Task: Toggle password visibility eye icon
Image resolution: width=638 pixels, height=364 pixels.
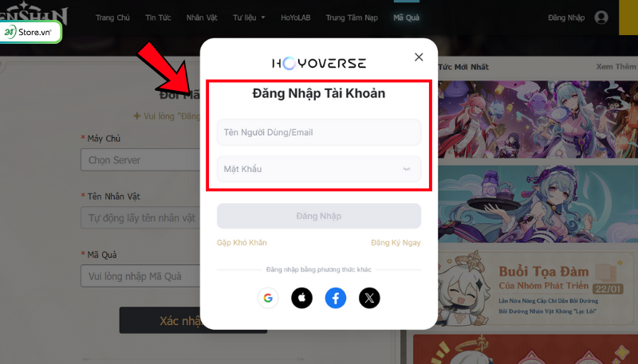Action: pyautogui.click(x=407, y=169)
